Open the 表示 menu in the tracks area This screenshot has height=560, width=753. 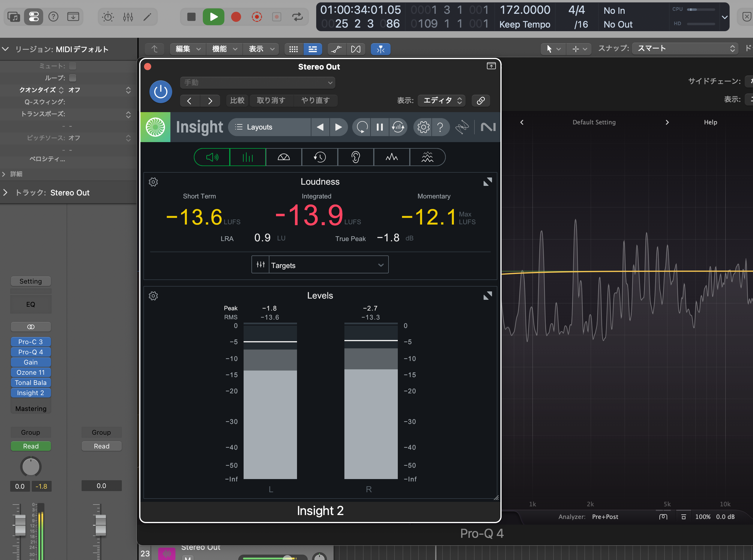[x=261, y=49]
